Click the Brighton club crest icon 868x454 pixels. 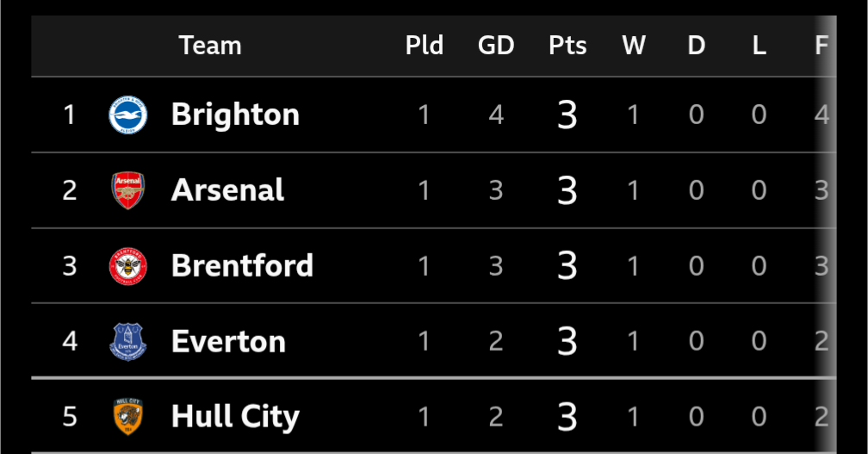pyautogui.click(x=127, y=115)
